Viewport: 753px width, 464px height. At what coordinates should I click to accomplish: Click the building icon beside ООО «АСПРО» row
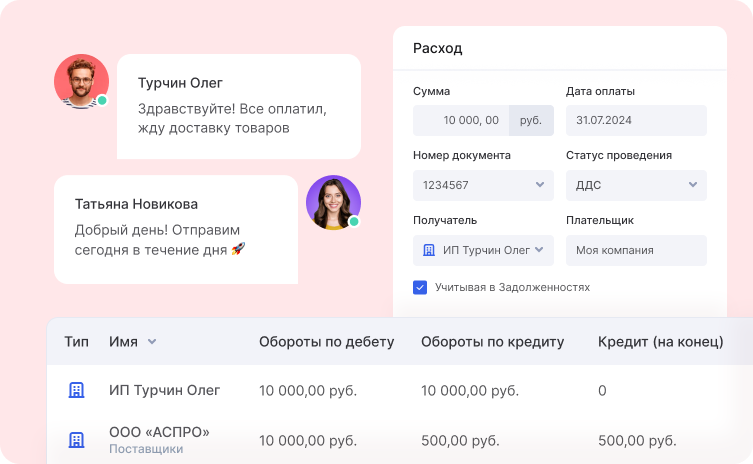(76, 439)
